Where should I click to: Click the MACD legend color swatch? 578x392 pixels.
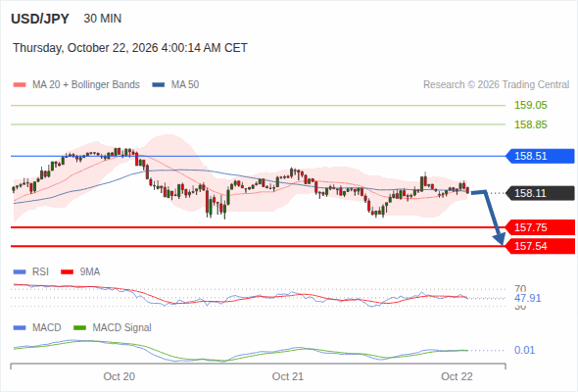click(x=20, y=328)
